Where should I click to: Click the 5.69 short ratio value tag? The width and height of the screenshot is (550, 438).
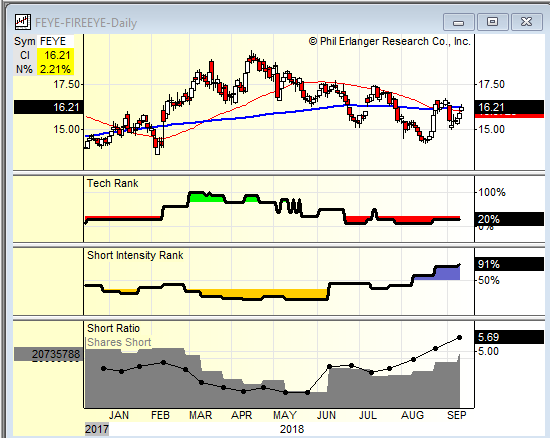509,337
